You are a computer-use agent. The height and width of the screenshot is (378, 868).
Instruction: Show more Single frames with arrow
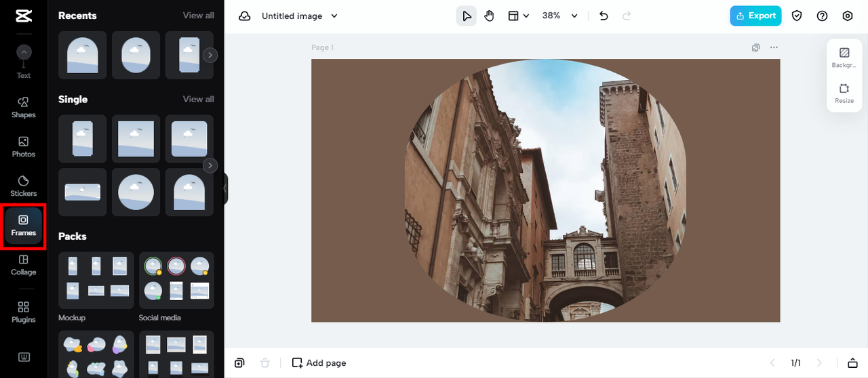[210, 165]
